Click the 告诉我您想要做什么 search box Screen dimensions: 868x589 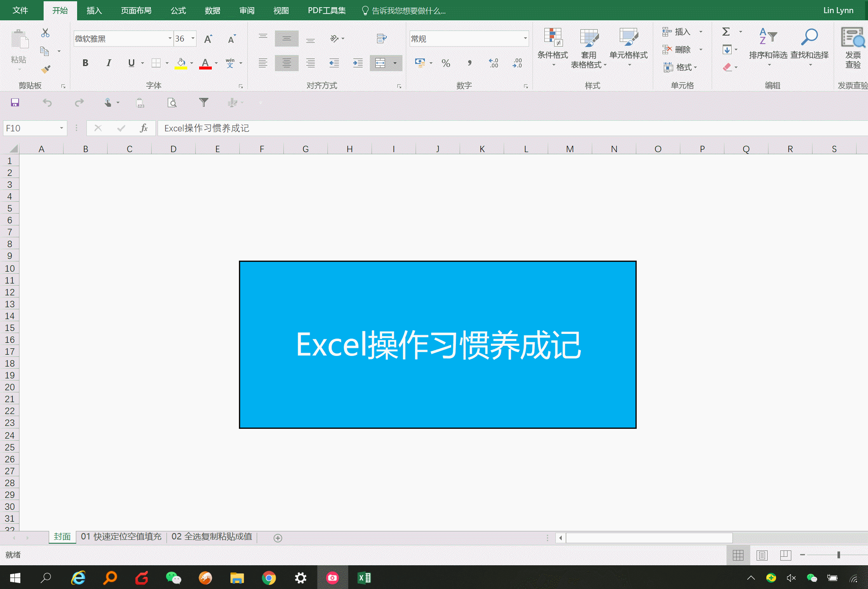click(x=404, y=11)
